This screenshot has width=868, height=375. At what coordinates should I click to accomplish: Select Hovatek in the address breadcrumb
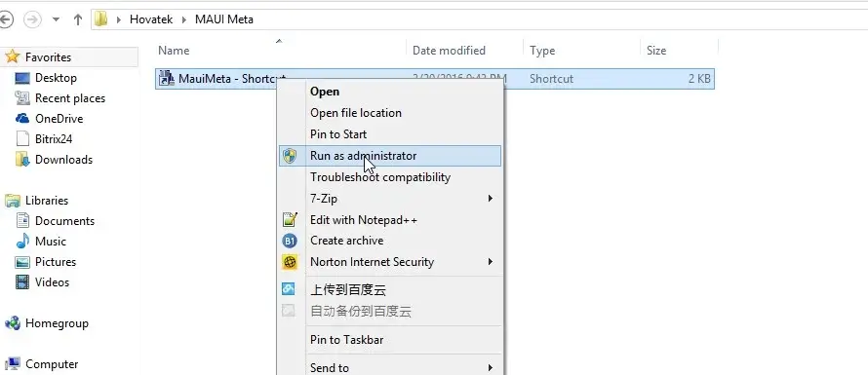151,19
